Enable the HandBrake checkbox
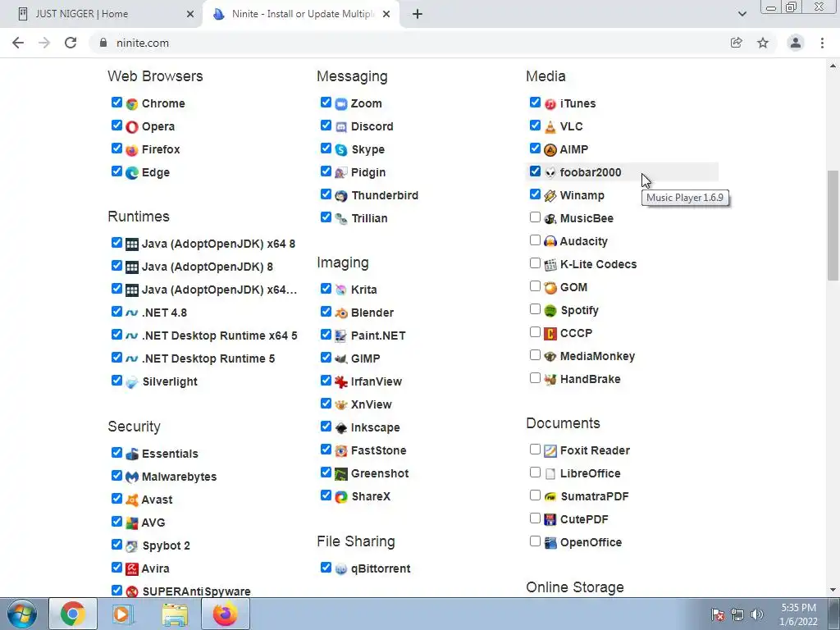 [535, 377]
